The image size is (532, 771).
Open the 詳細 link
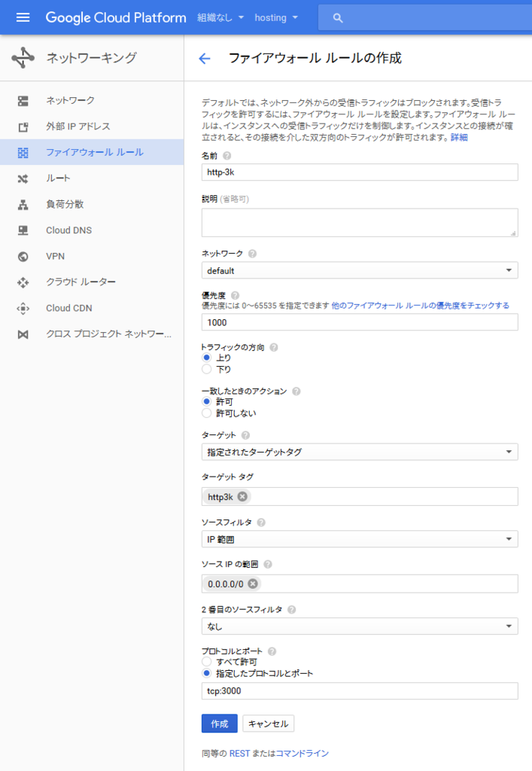[459, 138]
